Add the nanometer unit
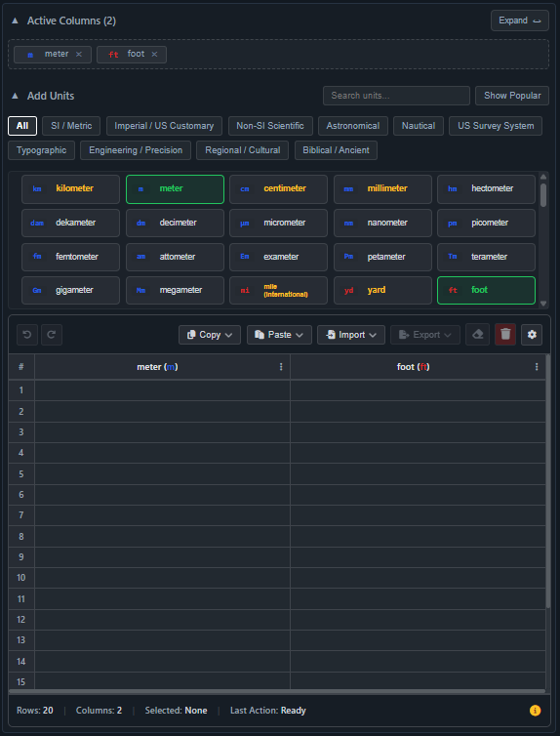The image size is (560, 736). pos(382,223)
